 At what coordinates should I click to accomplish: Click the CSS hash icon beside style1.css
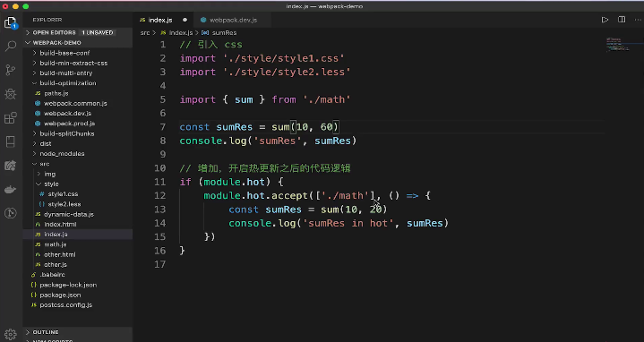[41, 193]
